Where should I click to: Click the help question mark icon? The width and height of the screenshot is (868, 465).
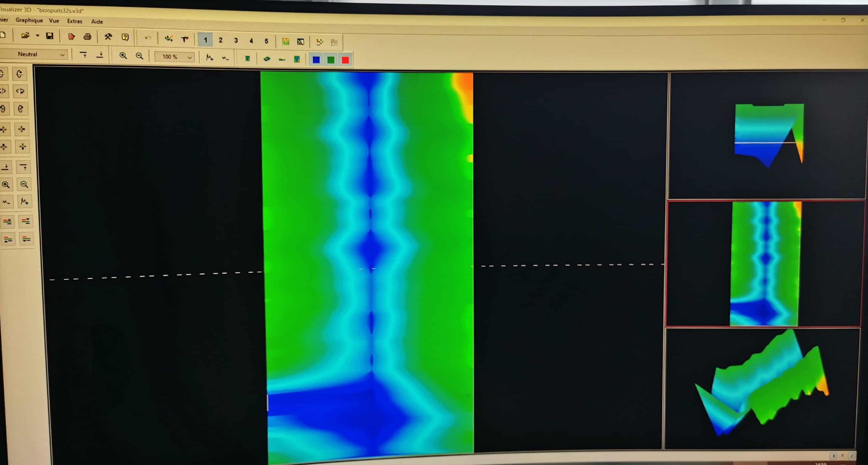pos(125,37)
